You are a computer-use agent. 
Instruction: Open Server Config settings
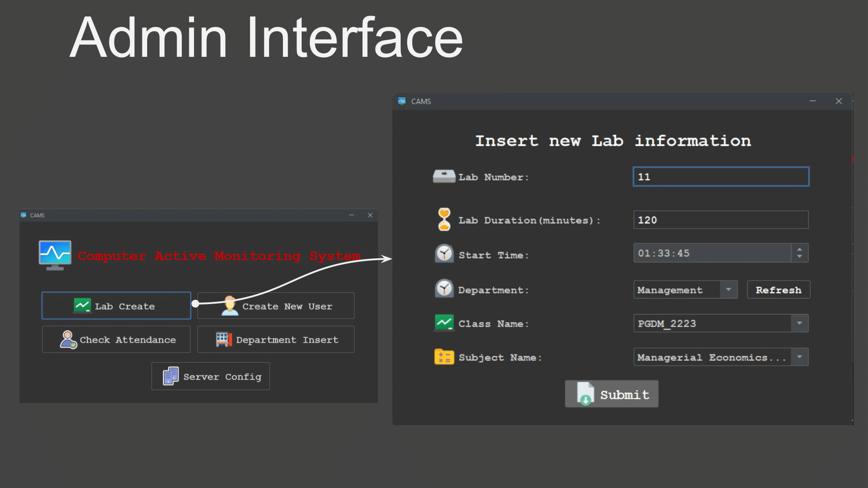click(x=210, y=377)
